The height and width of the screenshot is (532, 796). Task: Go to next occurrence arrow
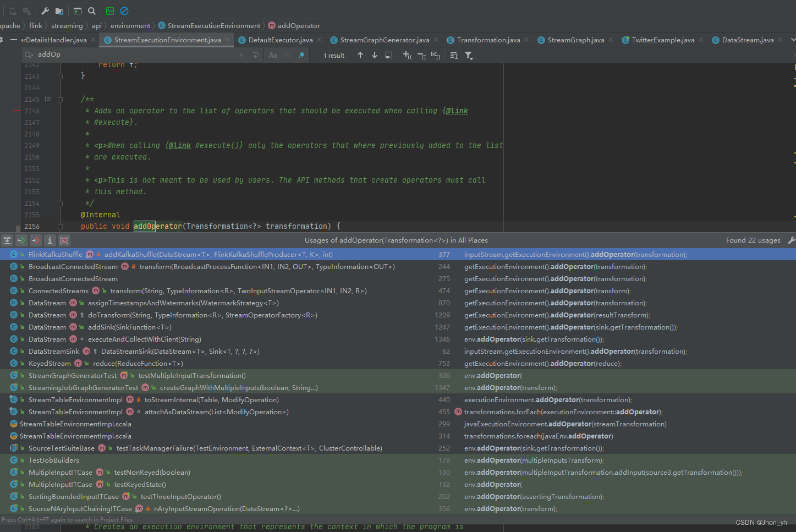(375, 55)
